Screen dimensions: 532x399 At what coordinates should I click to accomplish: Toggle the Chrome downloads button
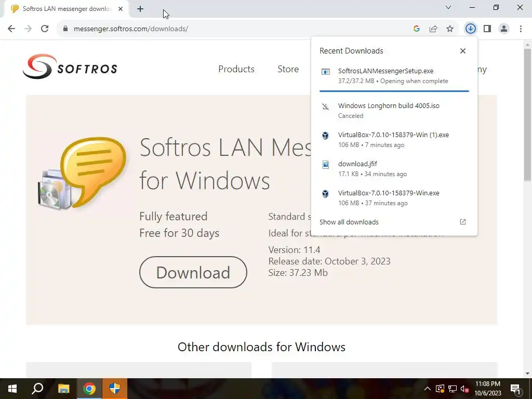pyautogui.click(x=470, y=29)
